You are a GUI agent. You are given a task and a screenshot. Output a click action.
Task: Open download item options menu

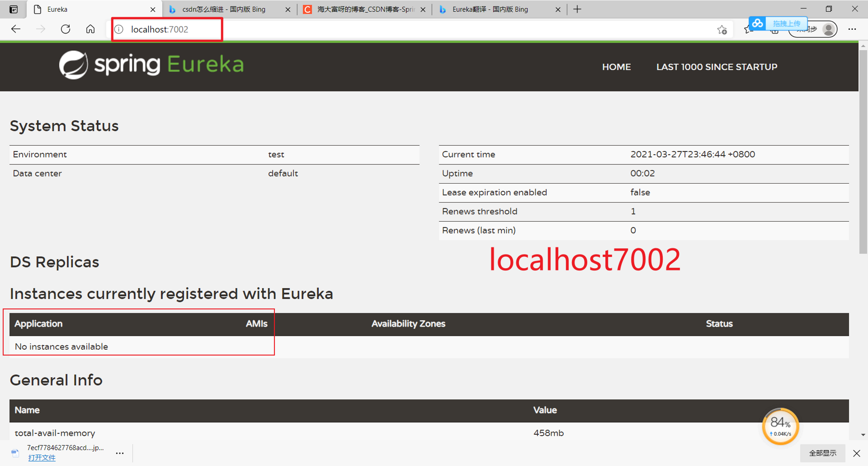tap(120, 453)
